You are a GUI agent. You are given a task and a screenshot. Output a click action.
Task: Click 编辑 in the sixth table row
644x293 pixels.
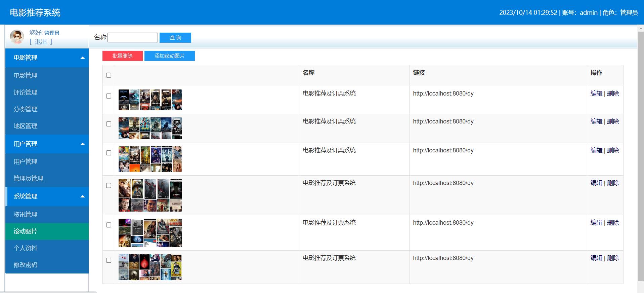[596, 258]
